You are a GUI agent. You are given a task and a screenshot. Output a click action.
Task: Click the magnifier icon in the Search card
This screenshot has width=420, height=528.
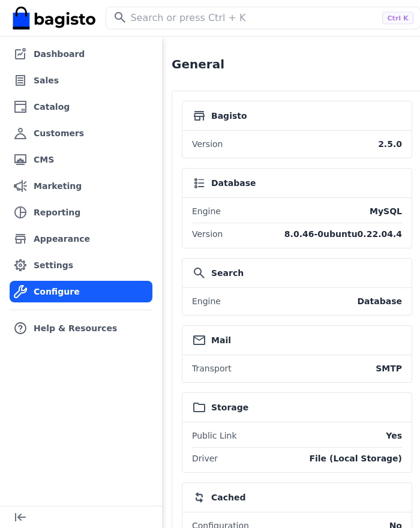[199, 273]
